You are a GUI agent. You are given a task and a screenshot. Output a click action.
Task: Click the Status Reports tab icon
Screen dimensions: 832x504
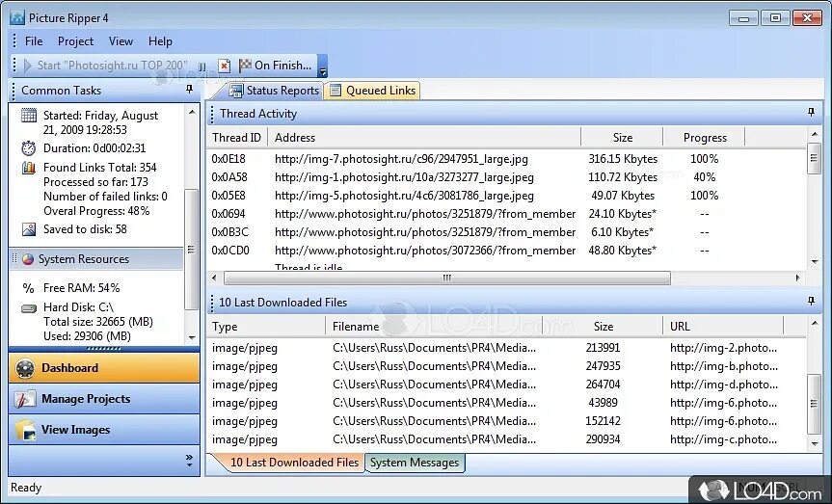click(x=235, y=91)
